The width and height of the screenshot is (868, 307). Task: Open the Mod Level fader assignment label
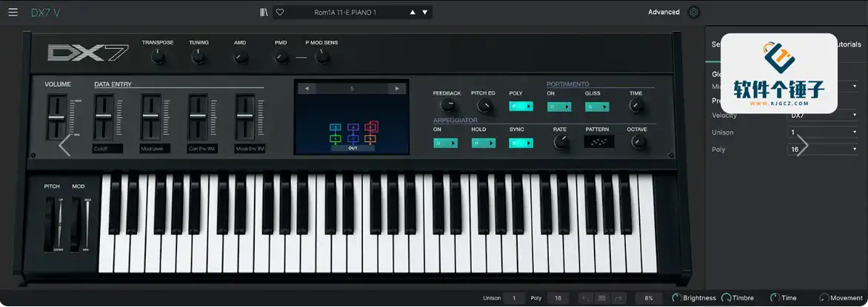(155, 149)
